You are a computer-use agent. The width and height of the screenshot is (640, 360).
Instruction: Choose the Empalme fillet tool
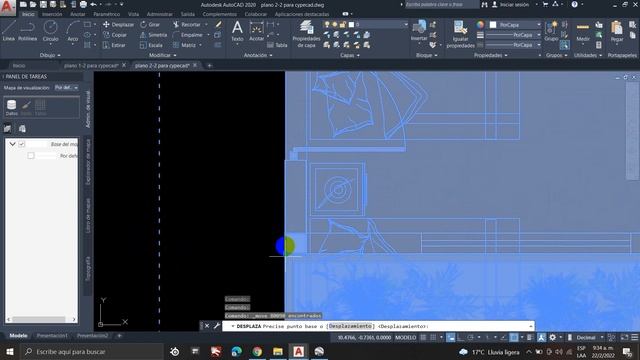188,35
